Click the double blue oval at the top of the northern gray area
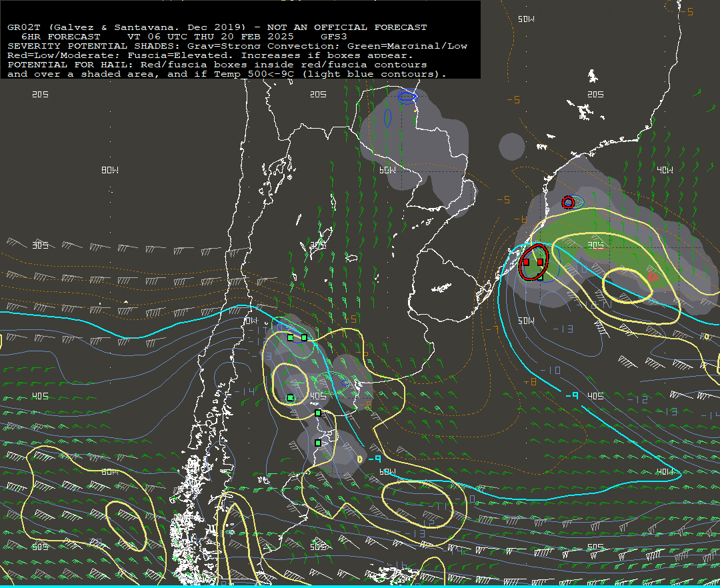 pyautogui.click(x=407, y=97)
